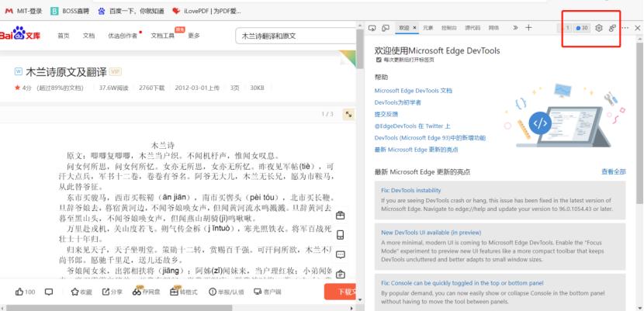Click the warning counter showing 1
This screenshot has height=311, width=644.
(566, 28)
